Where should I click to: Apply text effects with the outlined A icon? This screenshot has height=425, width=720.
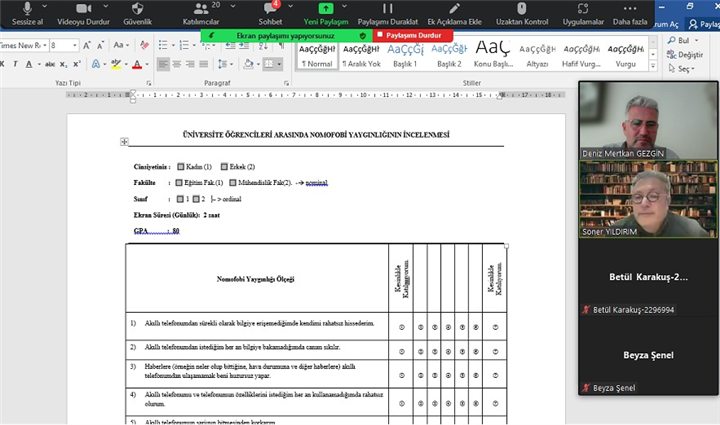point(96,64)
